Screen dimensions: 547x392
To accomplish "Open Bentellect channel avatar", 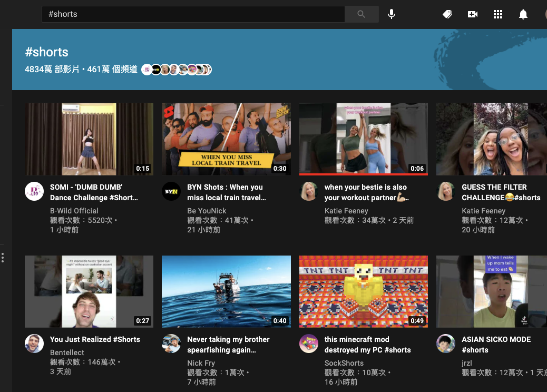I will coord(34,344).
